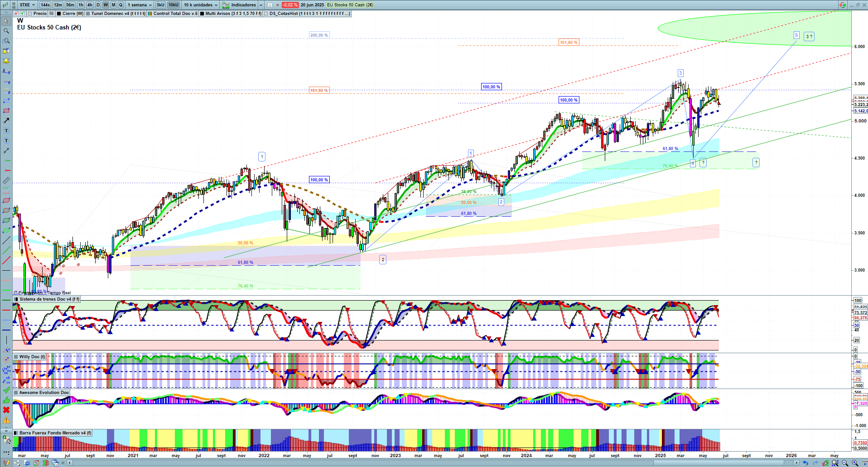Select the bell alert tool
868x467 pixels.
click(x=6, y=61)
